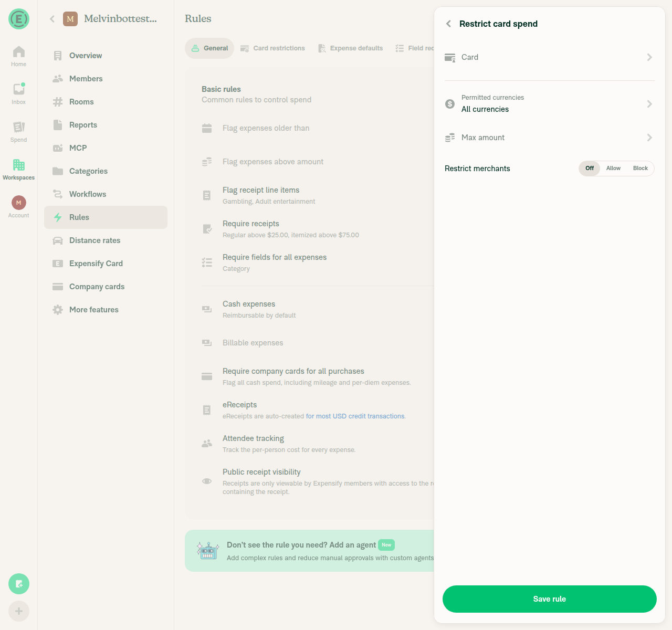This screenshot has height=630, width=672.
Task: Open most USD credit transactions link
Action: coord(355,416)
